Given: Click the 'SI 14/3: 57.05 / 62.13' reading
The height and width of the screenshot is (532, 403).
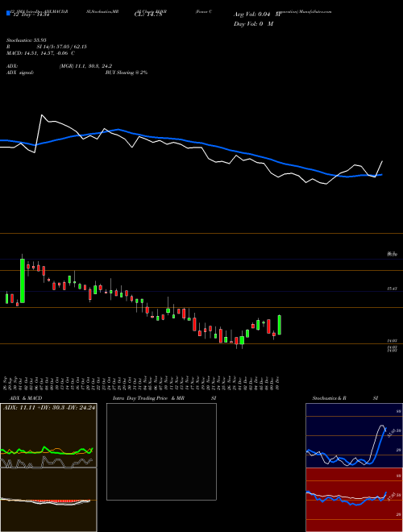Looking at the screenshot, I should (61, 47).
